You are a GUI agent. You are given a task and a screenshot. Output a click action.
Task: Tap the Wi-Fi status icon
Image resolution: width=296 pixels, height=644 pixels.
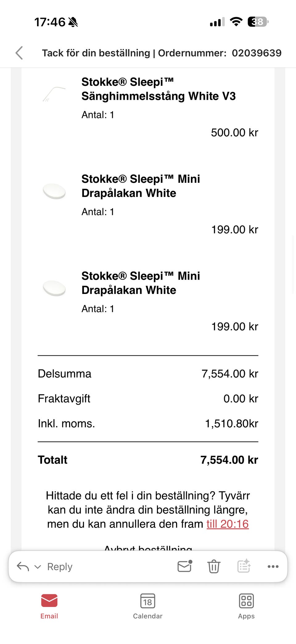pyautogui.click(x=236, y=22)
